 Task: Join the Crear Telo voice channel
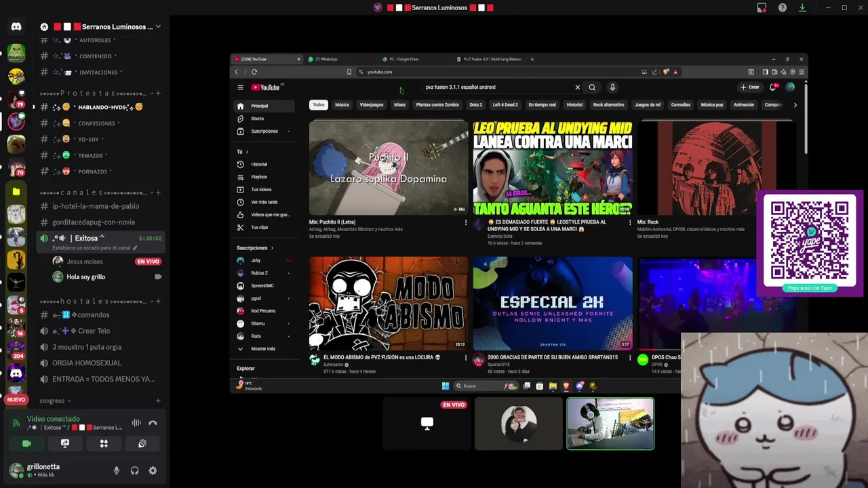pyautogui.click(x=100, y=331)
